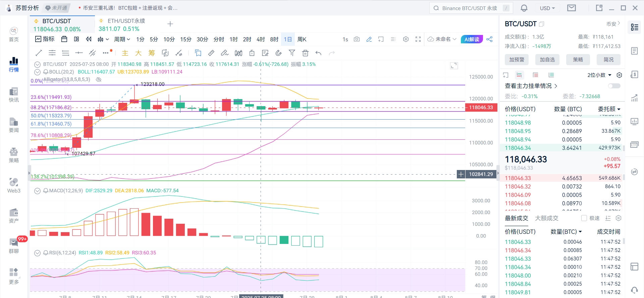Switch to the 大额成交 tab
Screen dimensions: 644x298
click(547, 218)
